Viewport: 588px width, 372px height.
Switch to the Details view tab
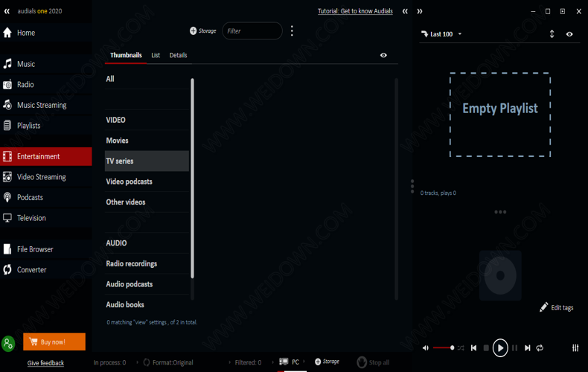point(178,55)
